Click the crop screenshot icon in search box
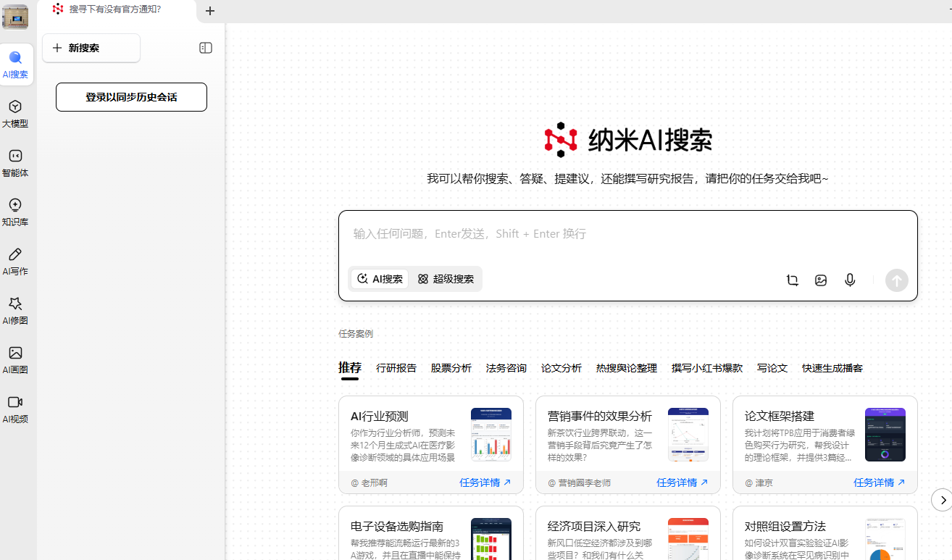 (x=793, y=280)
